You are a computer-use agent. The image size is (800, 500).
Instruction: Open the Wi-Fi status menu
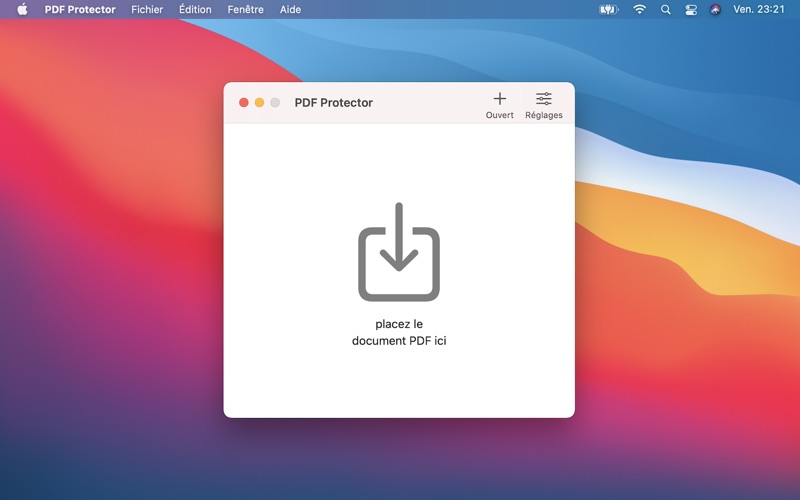point(639,9)
